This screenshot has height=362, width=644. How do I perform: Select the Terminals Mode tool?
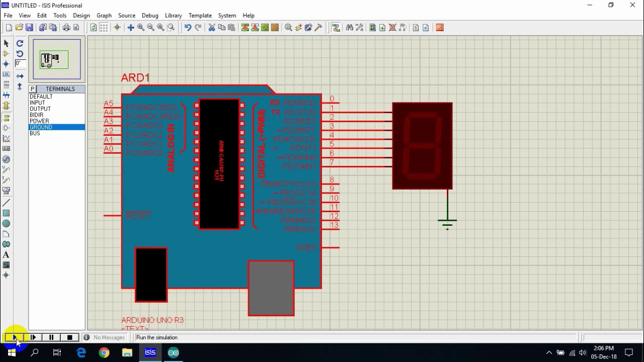point(6,117)
